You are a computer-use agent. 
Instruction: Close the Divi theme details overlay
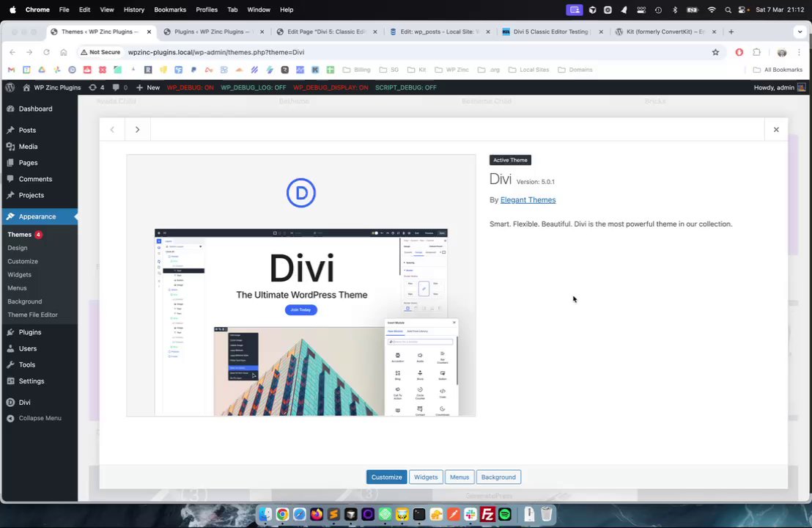[x=776, y=130]
